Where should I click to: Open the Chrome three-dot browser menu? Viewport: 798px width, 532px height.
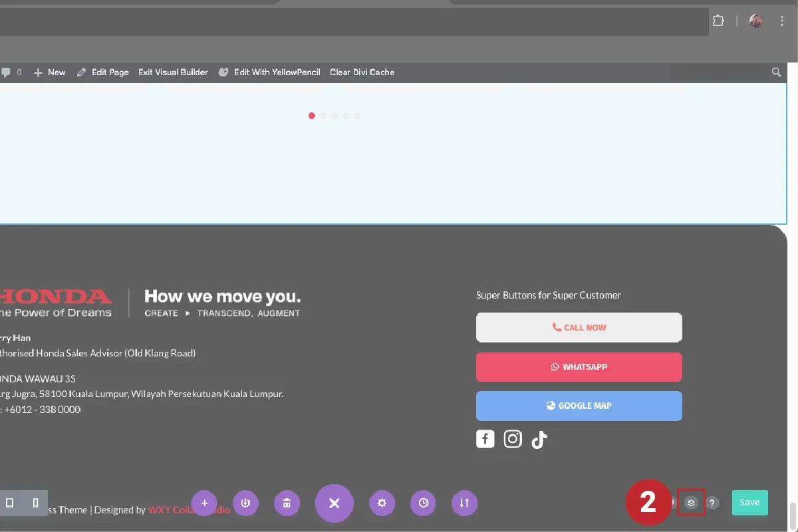782,21
